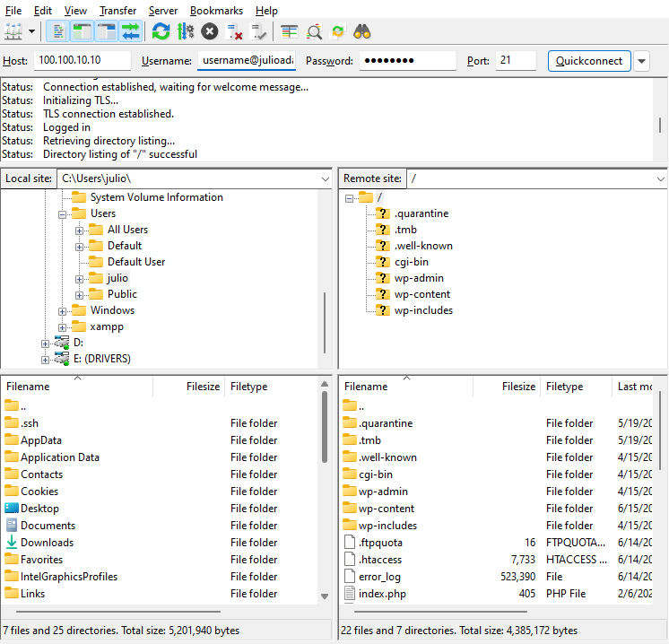The image size is (669, 644).
Task: Click the Username input field
Action: tap(247, 61)
